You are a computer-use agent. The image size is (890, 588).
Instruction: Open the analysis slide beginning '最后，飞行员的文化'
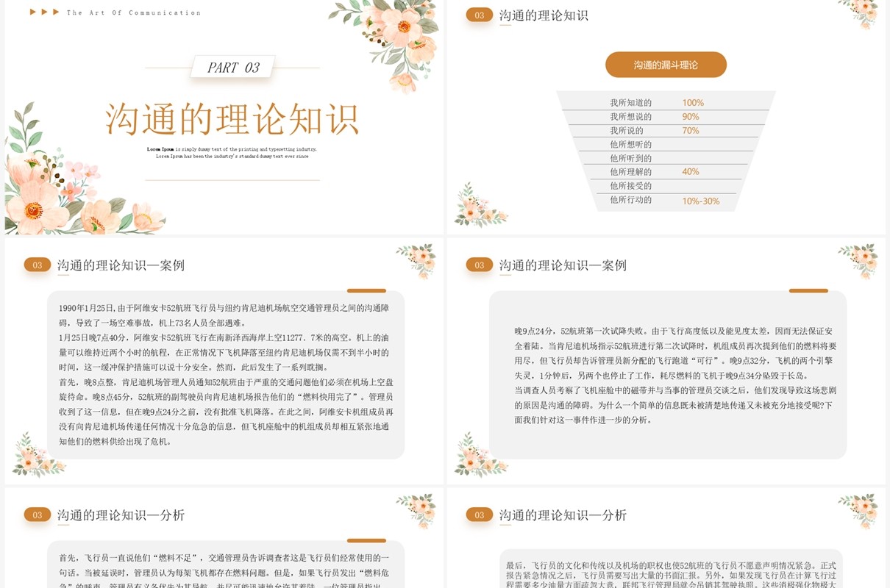coord(666,538)
